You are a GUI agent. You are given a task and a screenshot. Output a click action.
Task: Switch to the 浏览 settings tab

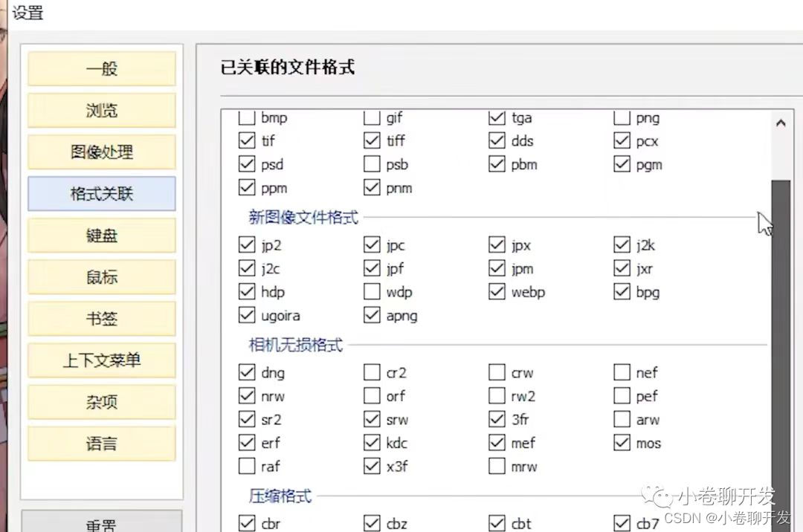tap(101, 110)
